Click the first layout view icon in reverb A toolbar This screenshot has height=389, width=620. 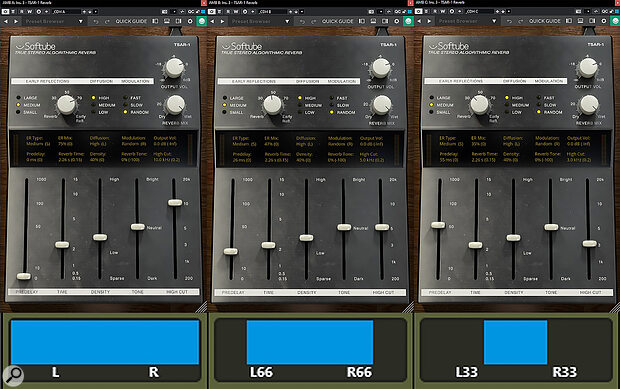point(155,21)
